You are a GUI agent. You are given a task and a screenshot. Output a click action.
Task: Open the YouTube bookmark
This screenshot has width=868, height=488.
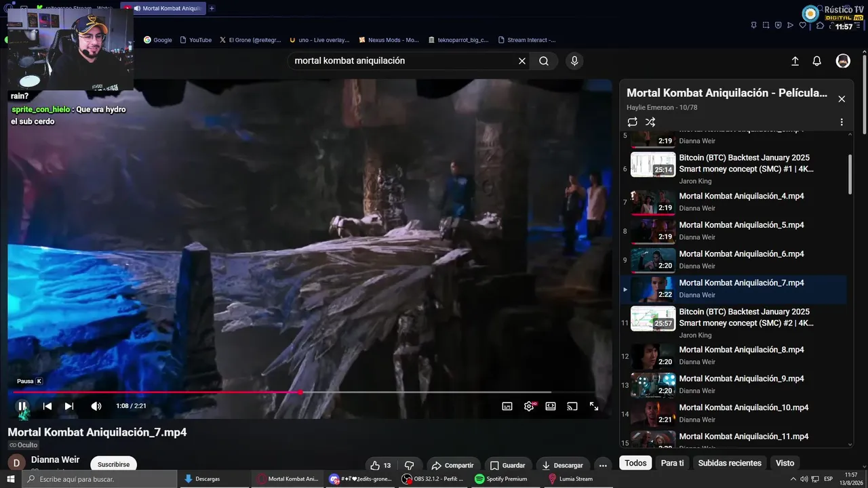[x=196, y=40]
